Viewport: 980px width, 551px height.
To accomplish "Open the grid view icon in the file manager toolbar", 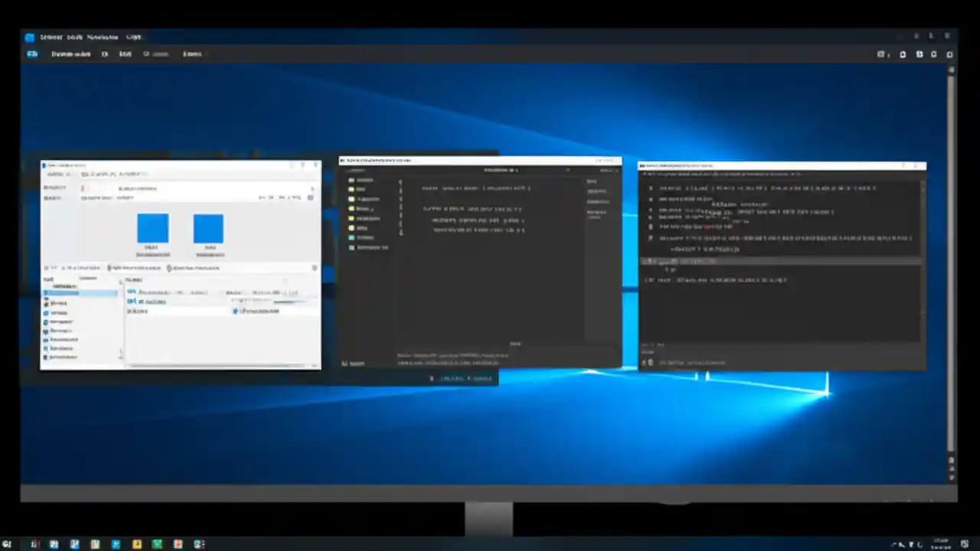I will click(309, 197).
